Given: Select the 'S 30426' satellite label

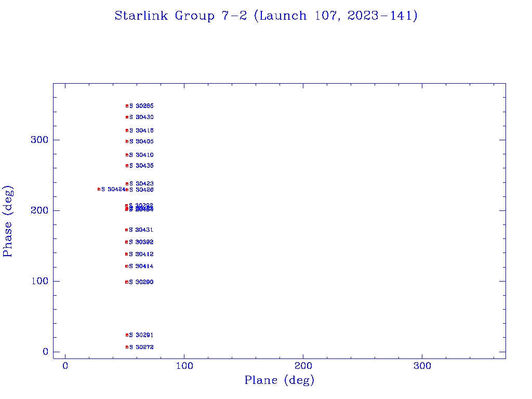Looking at the screenshot, I should [x=141, y=190].
